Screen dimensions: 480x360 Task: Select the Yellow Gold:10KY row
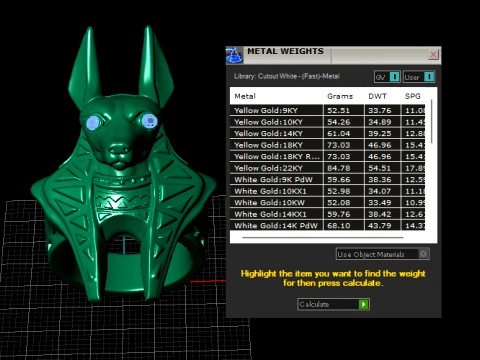327,122
